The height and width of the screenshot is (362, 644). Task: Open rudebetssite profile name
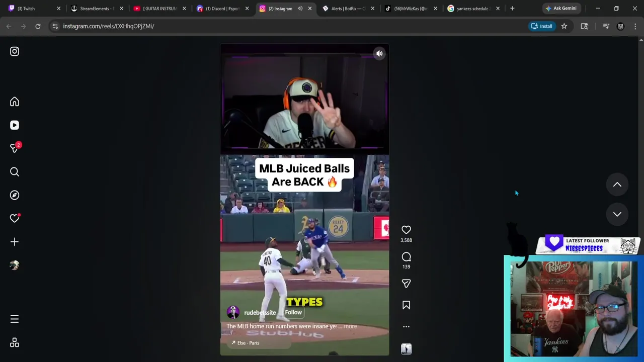click(260, 313)
